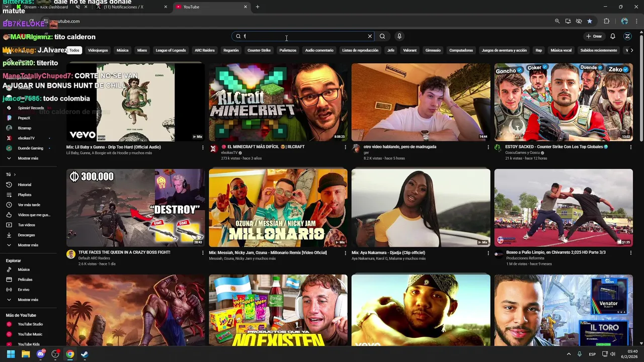
Task: Click the search magnifier button
Action: pyautogui.click(x=382, y=36)
